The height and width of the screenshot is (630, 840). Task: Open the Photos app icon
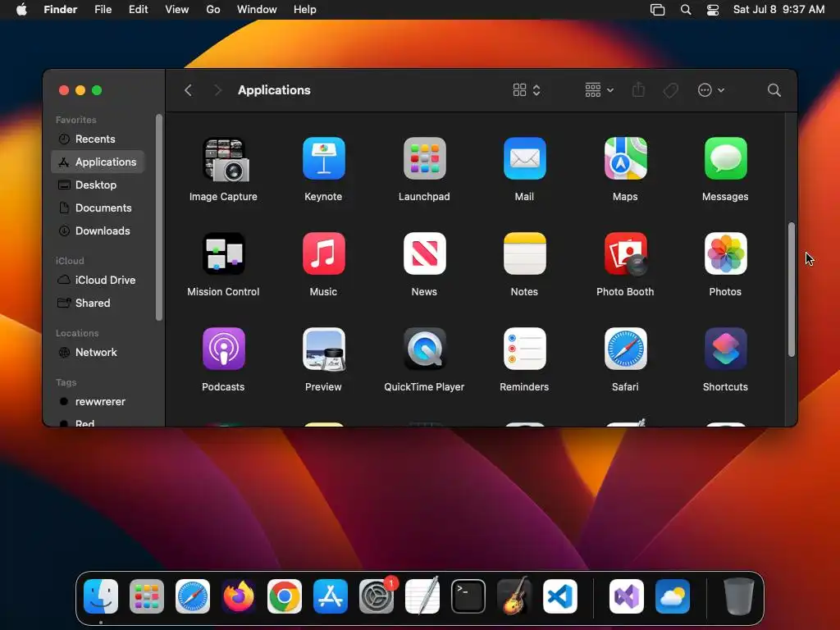(725, 254)
